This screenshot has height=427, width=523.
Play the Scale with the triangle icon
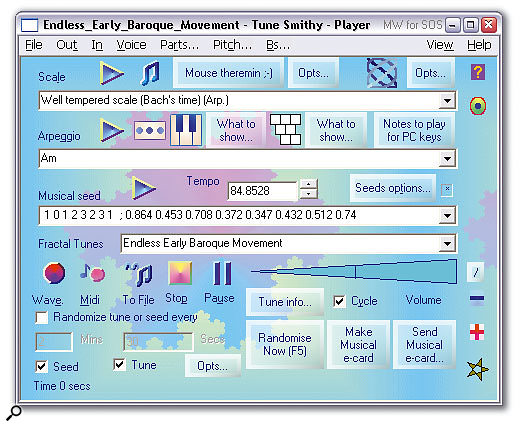[112, 73]
